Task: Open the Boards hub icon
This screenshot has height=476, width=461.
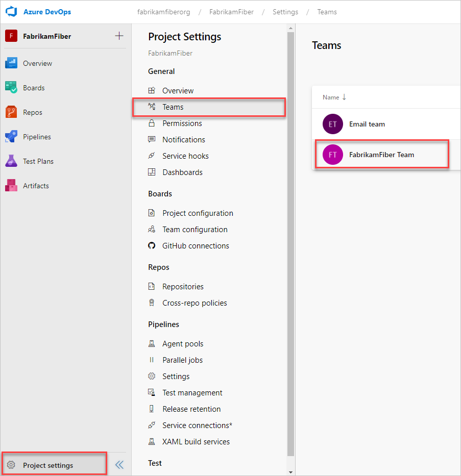Action: [x=11, y=87]
